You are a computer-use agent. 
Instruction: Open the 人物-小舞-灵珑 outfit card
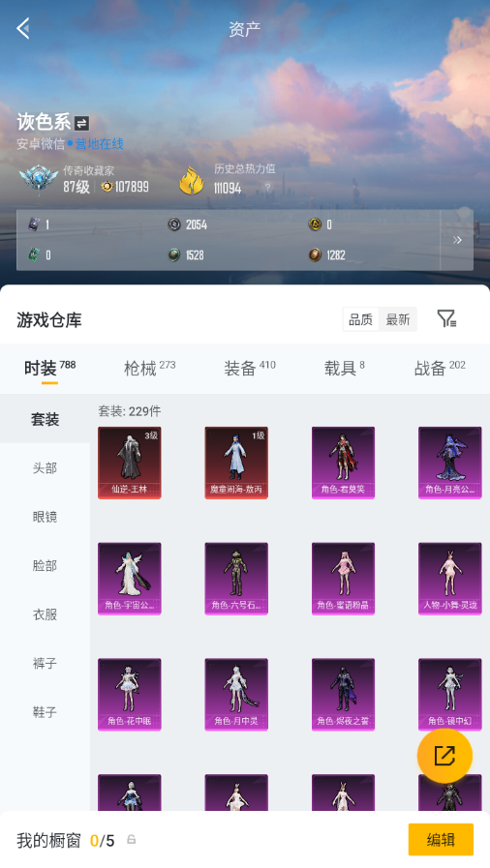coord(450,579)
